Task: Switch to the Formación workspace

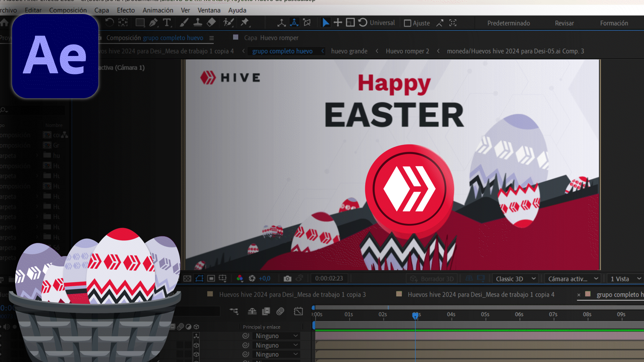Action: click(614, 23)
